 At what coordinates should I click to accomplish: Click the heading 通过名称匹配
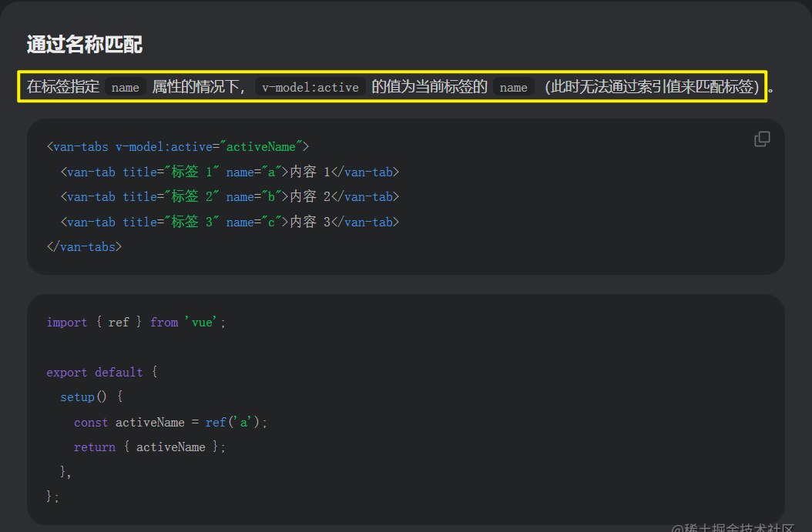[85, 45]
